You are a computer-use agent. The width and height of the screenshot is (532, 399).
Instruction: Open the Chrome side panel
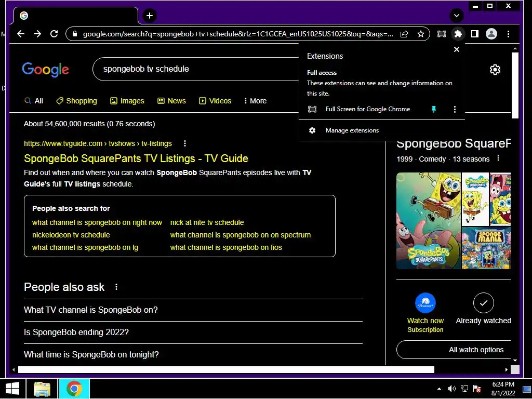pyautogui.click(x=475, y=34)
